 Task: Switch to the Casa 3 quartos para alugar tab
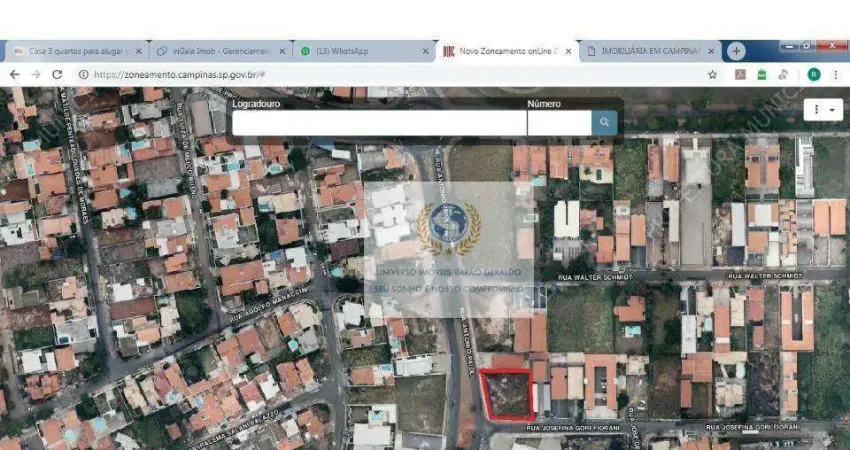pos(76,52)
